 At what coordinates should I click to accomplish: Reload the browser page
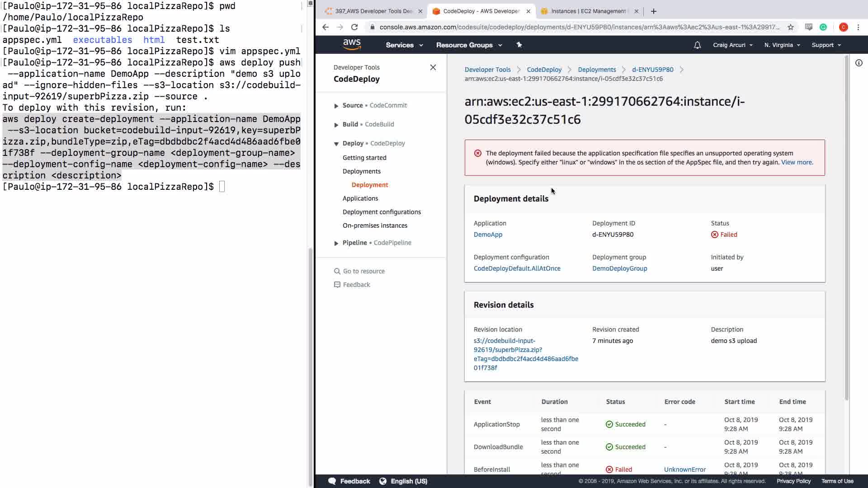coord(354,27)
